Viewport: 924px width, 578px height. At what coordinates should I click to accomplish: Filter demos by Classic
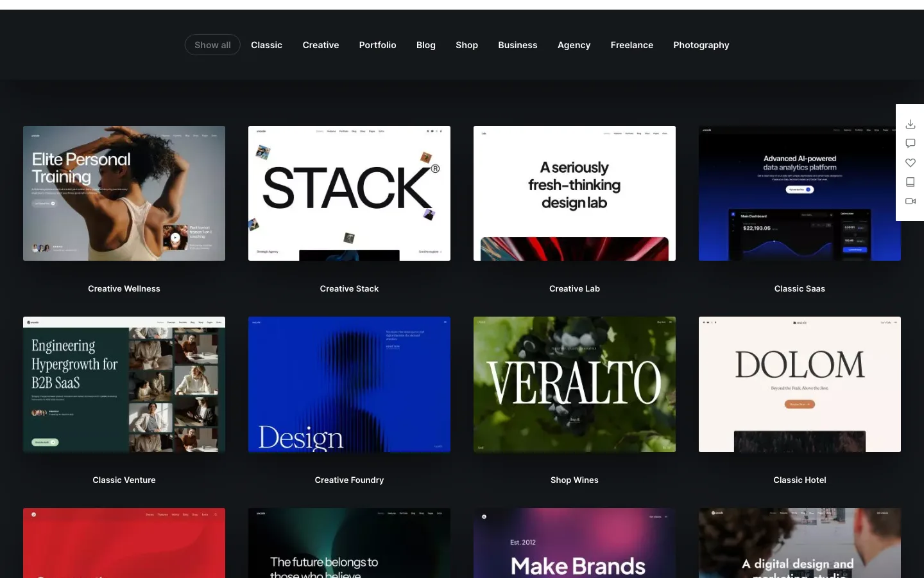tap(266, 45)
